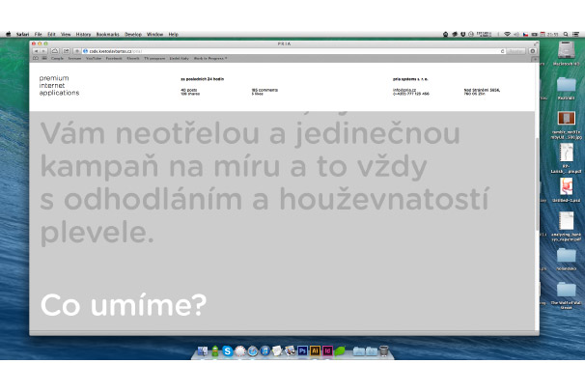Click the page vertical scrollbar
Viewport: 585px width, 392px height.
tap(538, 193)
